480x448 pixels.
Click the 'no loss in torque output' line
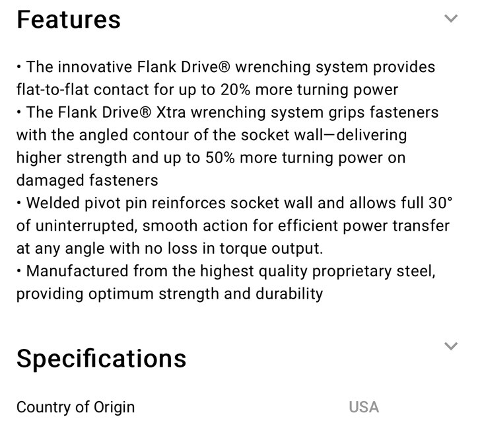click(170, 248)
